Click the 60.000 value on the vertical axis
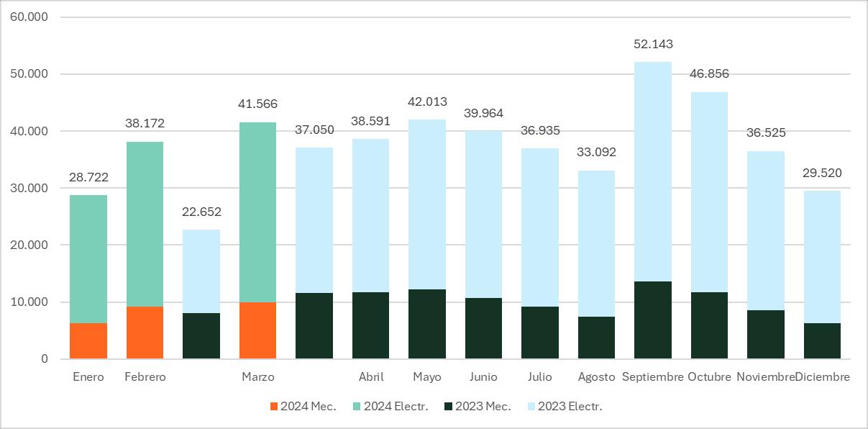The height and width of the screenshot is (429, 868). pyautogui.click(x=29, y=17)
